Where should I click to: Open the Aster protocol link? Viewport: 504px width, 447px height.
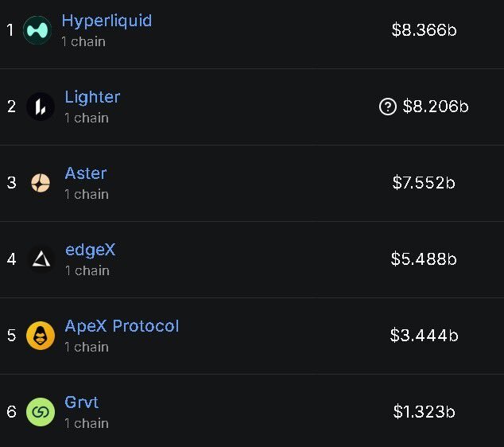(x=85, y=173)
